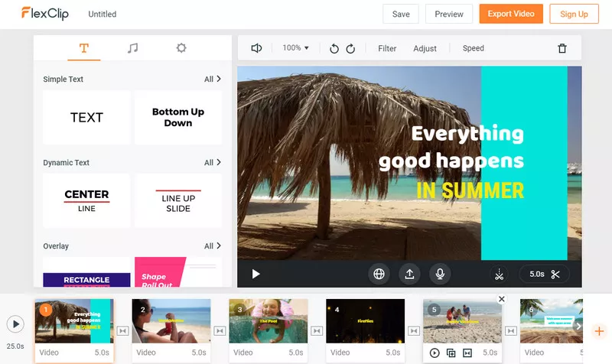612x364 pixels.
Task: Add transition between clips 1 and 2
Action: point(122,331)
